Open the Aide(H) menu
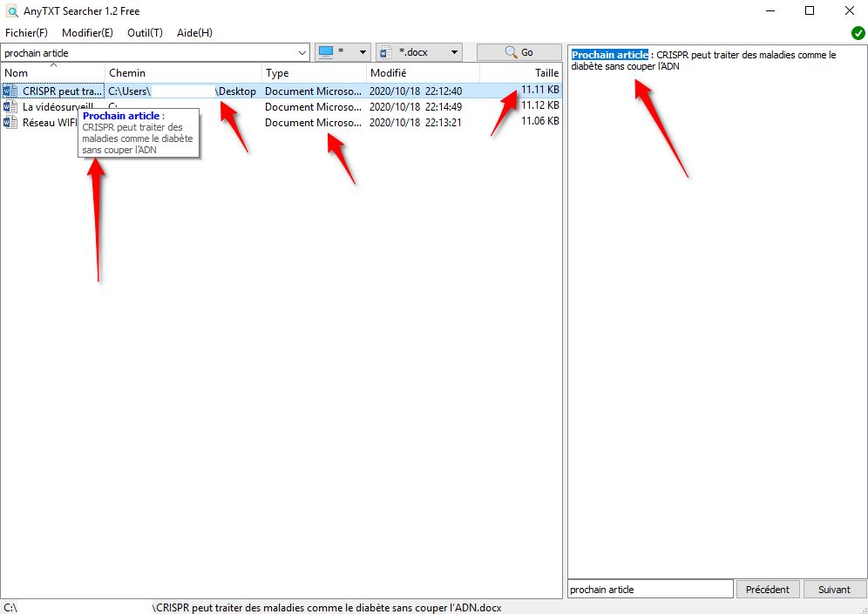 click(x=194, y=32)
